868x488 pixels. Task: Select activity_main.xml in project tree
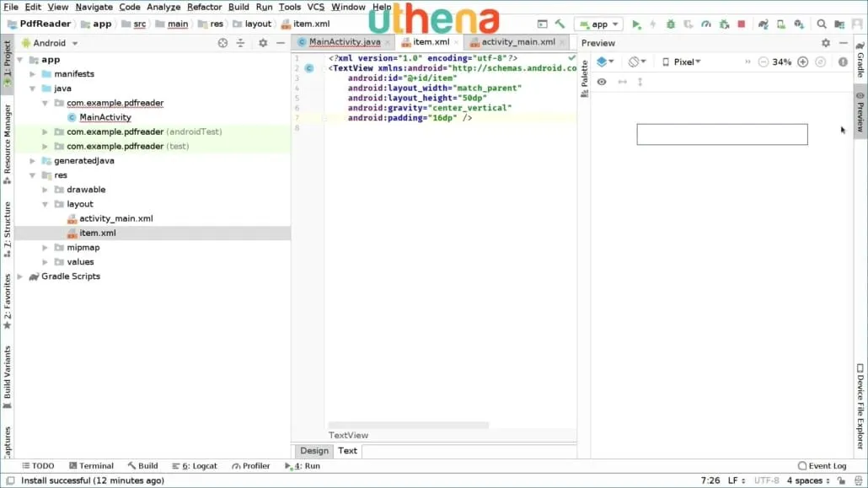[x=116, y=219]
